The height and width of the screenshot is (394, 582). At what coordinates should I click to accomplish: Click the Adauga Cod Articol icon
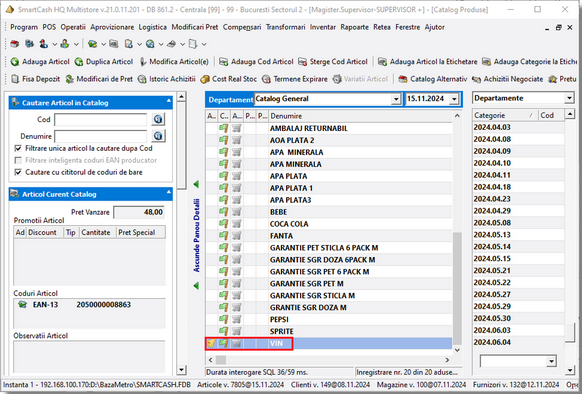[x=223, y=62]
